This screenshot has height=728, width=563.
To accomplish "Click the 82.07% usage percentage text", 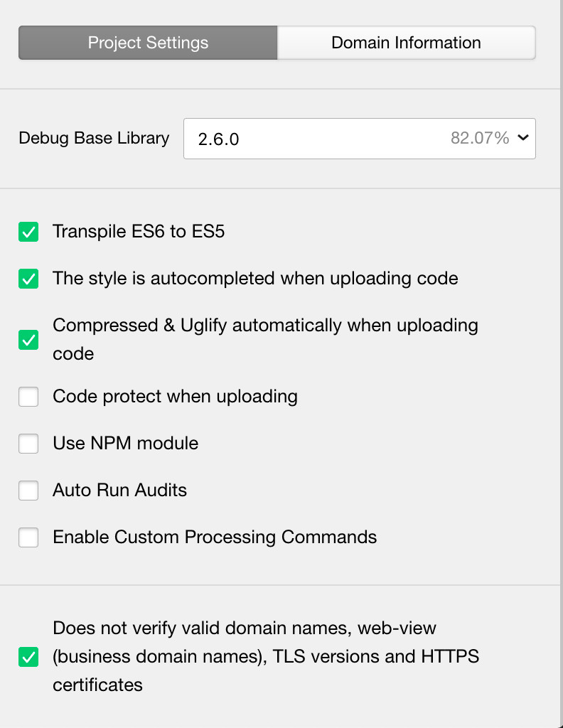I will pos(480,138).
